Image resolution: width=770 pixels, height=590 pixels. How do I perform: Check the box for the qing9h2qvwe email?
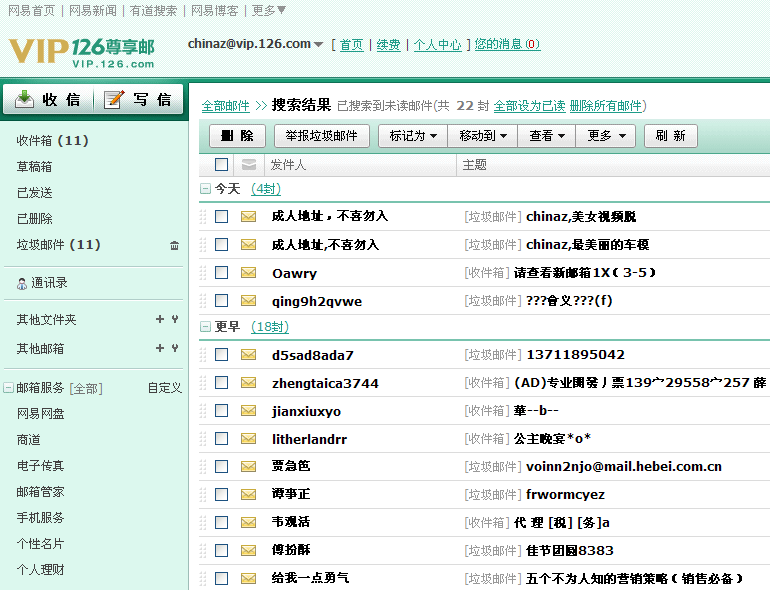[x=221, y=301]
